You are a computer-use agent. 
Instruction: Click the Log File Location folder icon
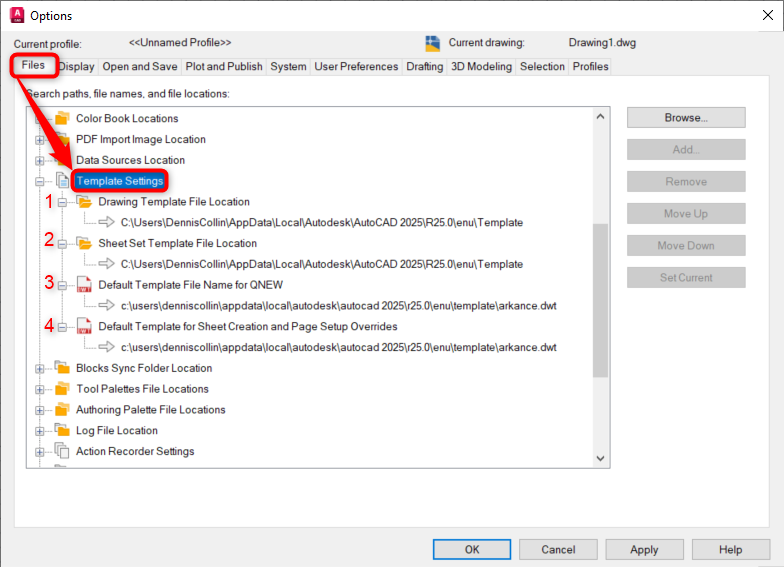tap(62, 430)
